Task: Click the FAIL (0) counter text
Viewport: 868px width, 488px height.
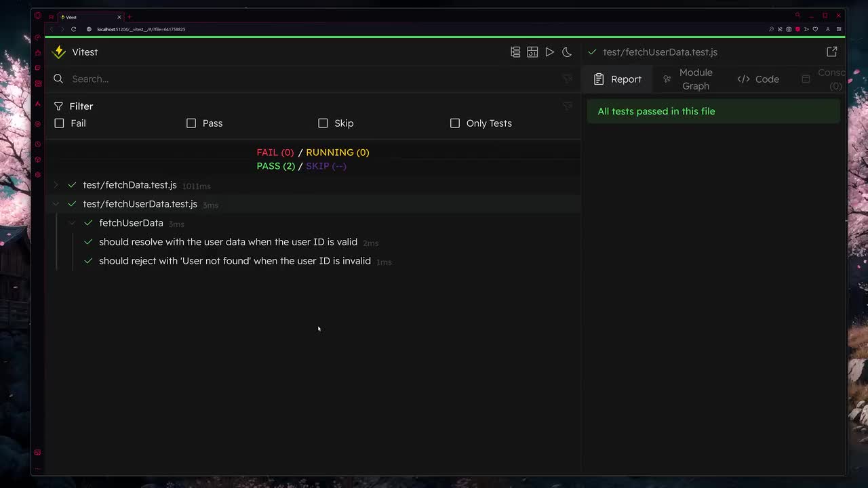Action: (275, 152)
